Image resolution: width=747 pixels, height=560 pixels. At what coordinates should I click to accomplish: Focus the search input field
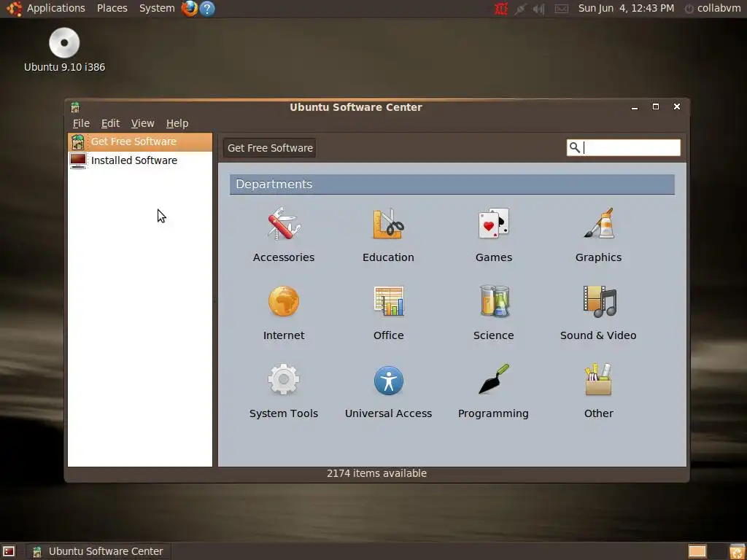click(x=624, y=147)
